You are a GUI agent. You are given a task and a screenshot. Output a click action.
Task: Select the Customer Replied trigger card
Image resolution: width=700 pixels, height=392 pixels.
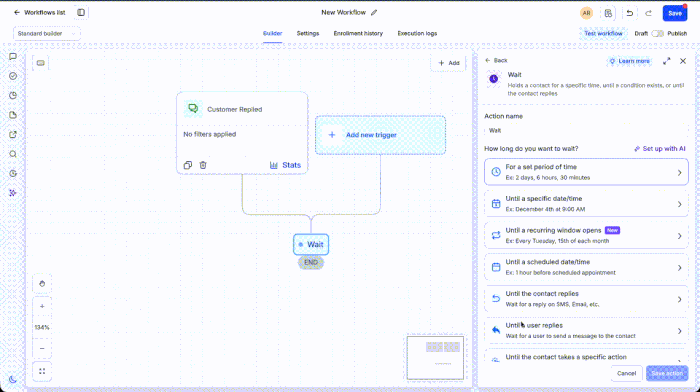coord(242,133)
